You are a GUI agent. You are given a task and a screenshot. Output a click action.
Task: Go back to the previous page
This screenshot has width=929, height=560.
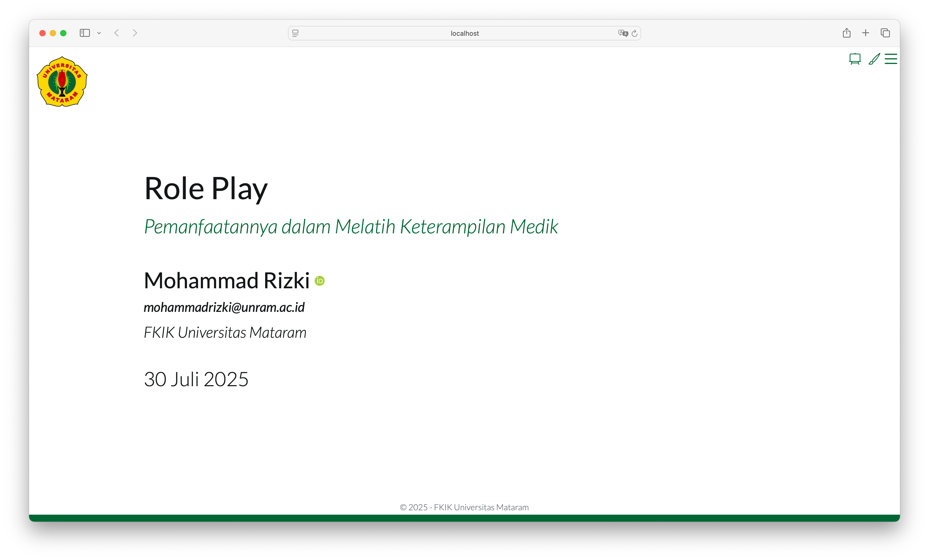pos(117,33)
